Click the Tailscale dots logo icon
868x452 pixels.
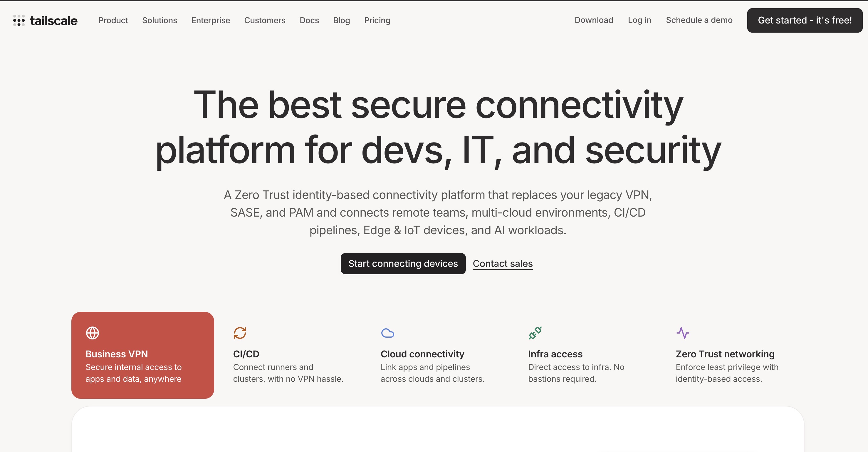click(x=19, y=20)
